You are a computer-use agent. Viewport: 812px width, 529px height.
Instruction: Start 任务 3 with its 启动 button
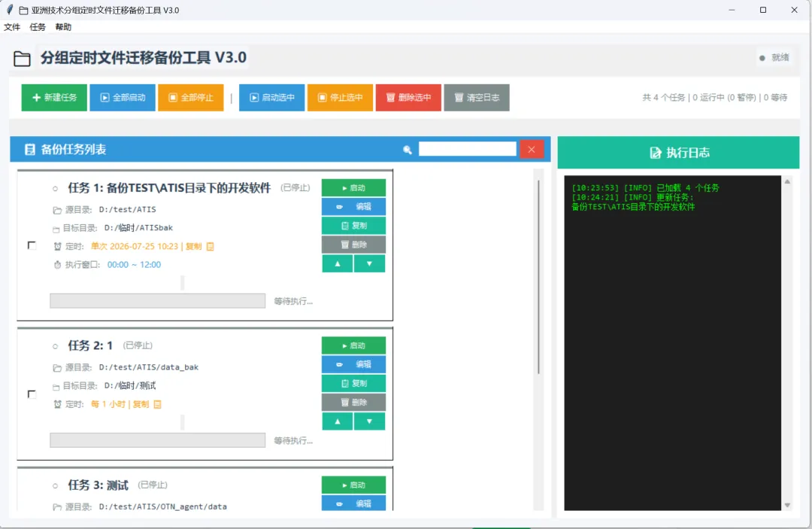353,485
